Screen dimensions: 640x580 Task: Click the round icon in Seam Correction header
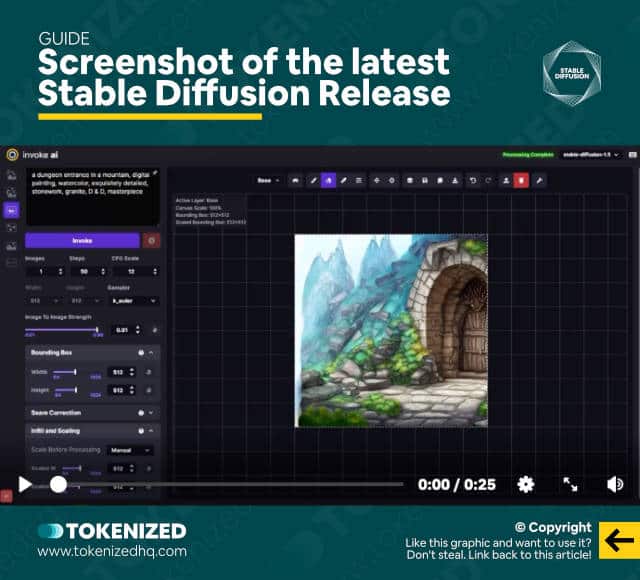pyautogui.click(x=141, y=413)
